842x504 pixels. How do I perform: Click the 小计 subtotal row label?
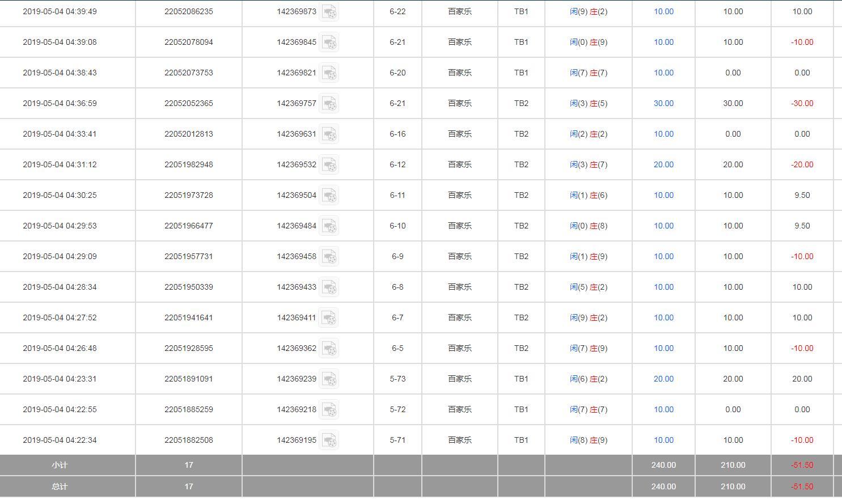[60, 465]
